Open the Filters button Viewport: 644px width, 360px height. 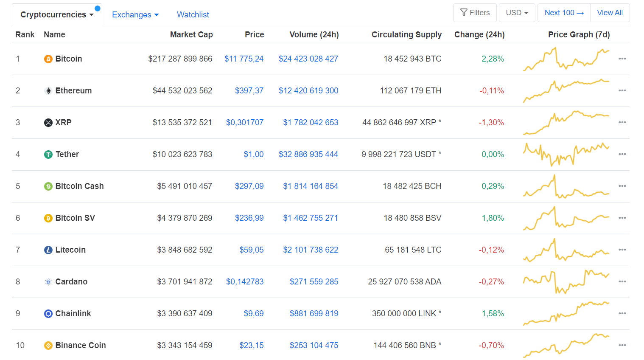475,13
